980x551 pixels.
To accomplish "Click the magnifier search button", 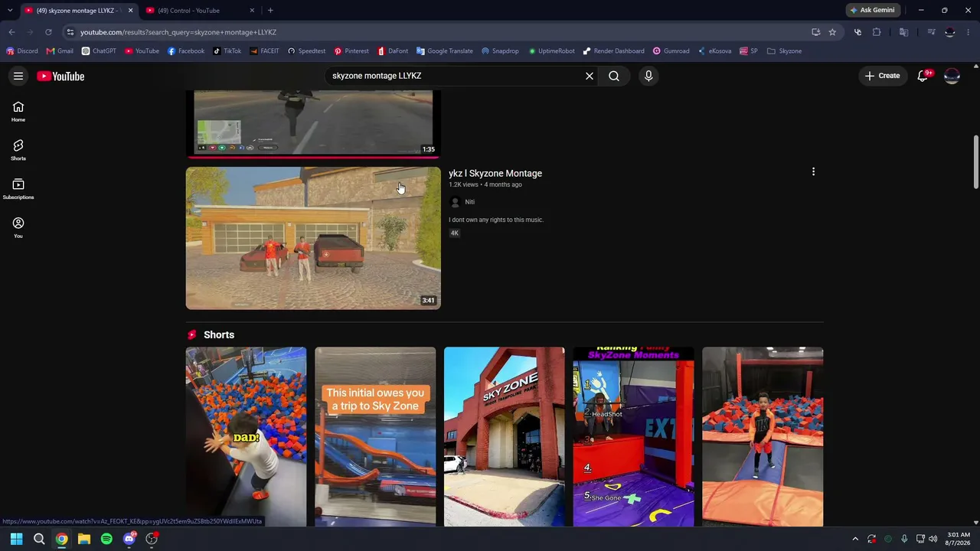I will pyautogui.click(x=614, y=76).
